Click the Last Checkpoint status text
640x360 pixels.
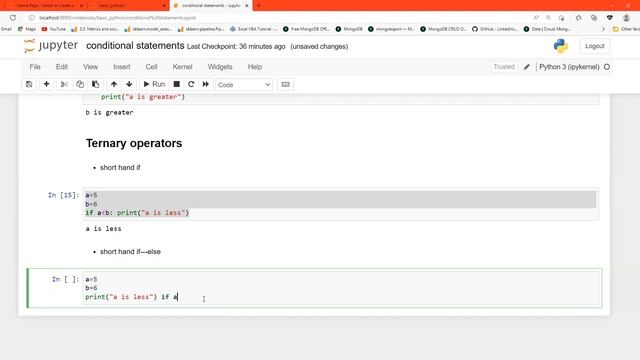(x=236, y=47)
